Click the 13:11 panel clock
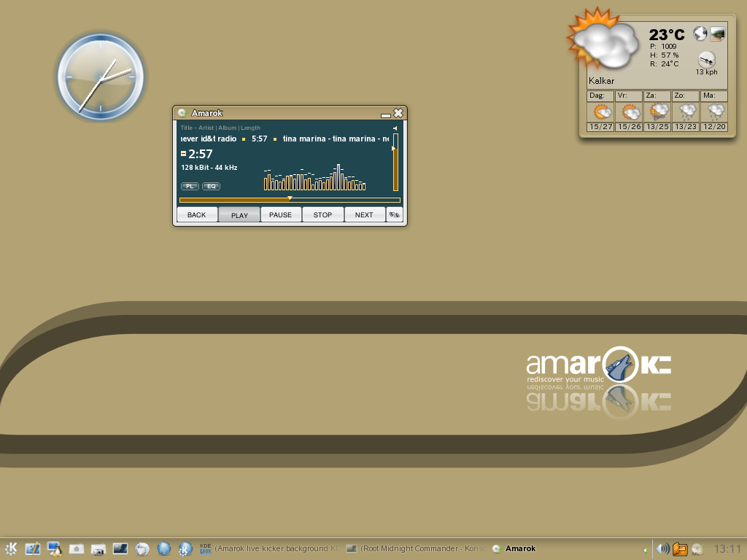The image size is (747, 560). tap(727, 549)
